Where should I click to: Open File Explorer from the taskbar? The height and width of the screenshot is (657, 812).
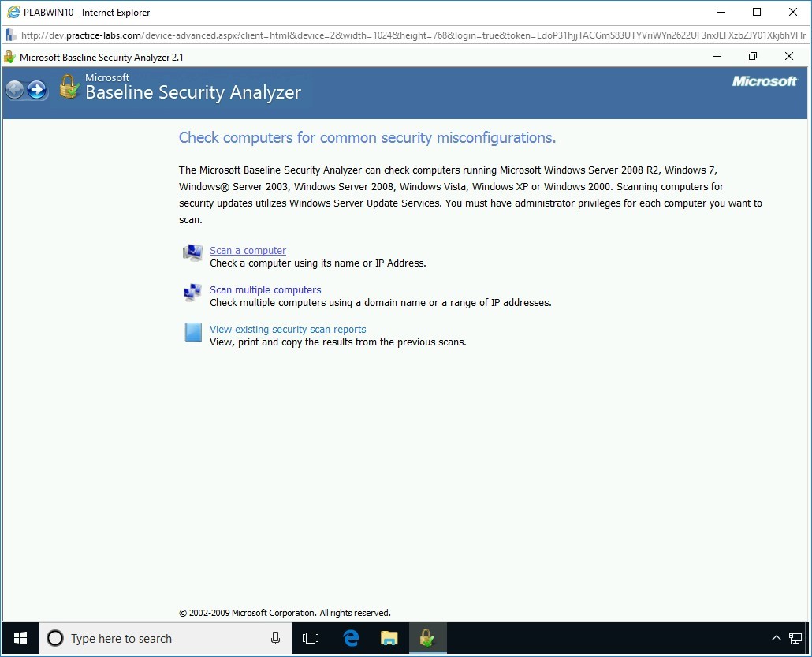389,638
